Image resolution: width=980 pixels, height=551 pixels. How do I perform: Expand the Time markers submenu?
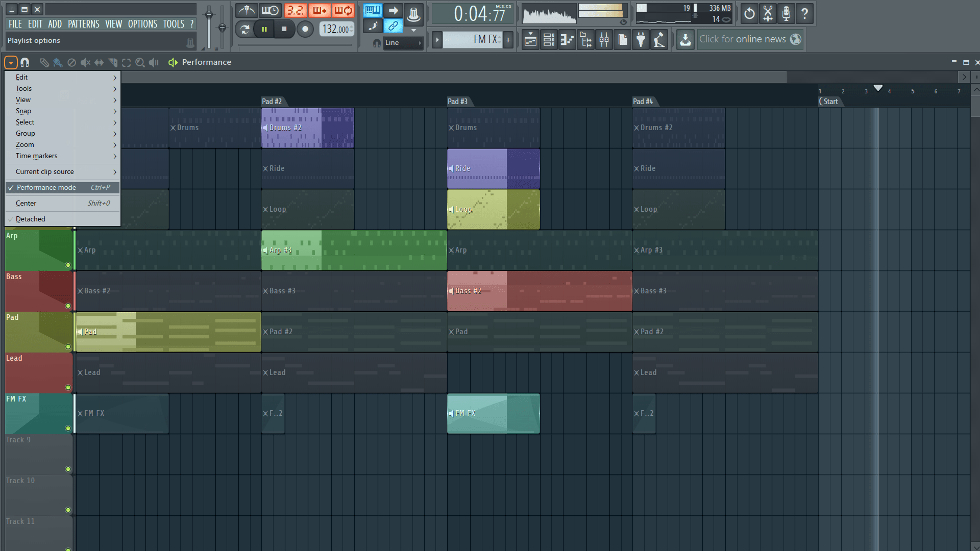tap(36, 156)
